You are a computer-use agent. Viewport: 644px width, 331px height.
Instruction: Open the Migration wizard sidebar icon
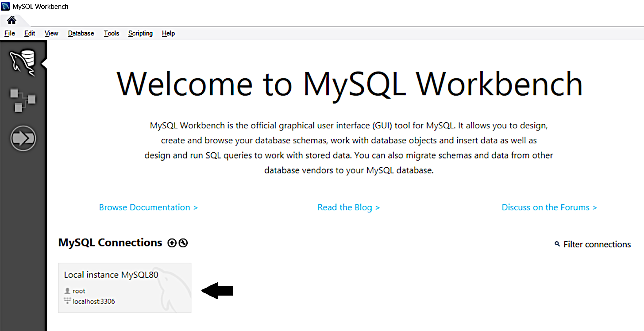[x=23, y=139]
